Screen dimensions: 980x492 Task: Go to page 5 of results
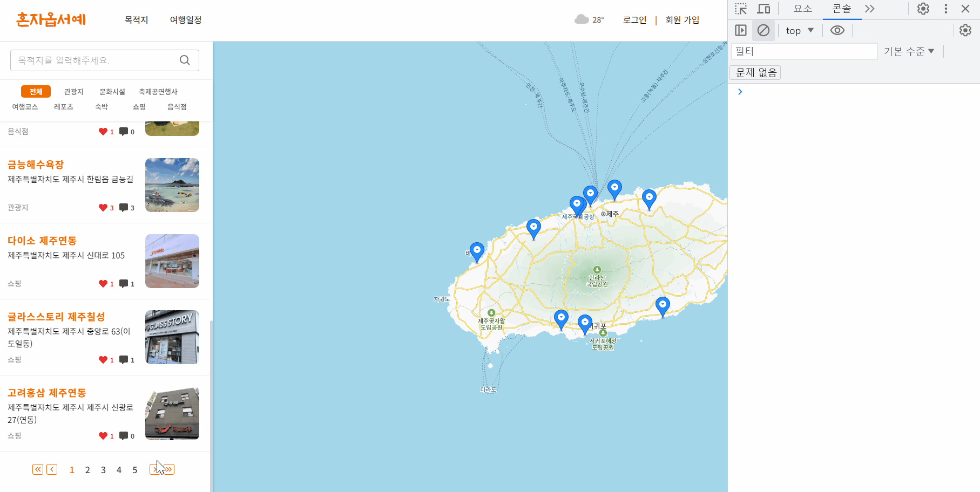click(134, 470)
